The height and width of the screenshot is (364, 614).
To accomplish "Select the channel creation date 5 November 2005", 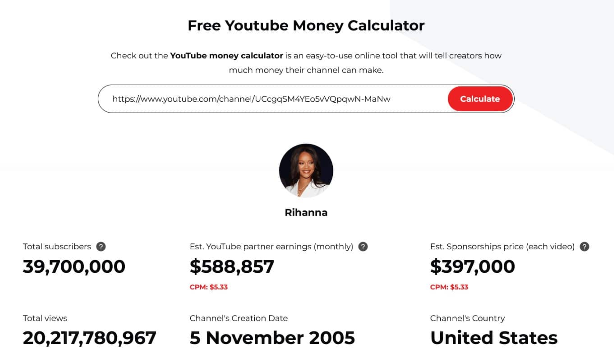I will click(x=272, y=339).
